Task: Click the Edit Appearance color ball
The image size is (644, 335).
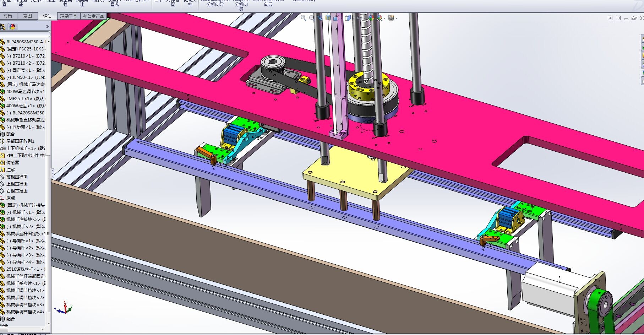Action: click(x=371, y=17)
